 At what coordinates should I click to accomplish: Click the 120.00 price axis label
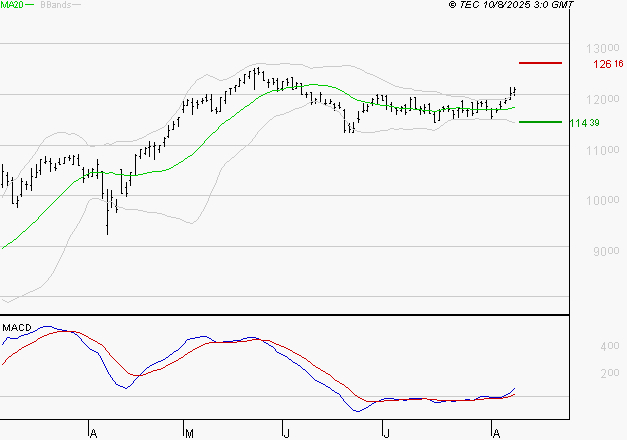603,99
